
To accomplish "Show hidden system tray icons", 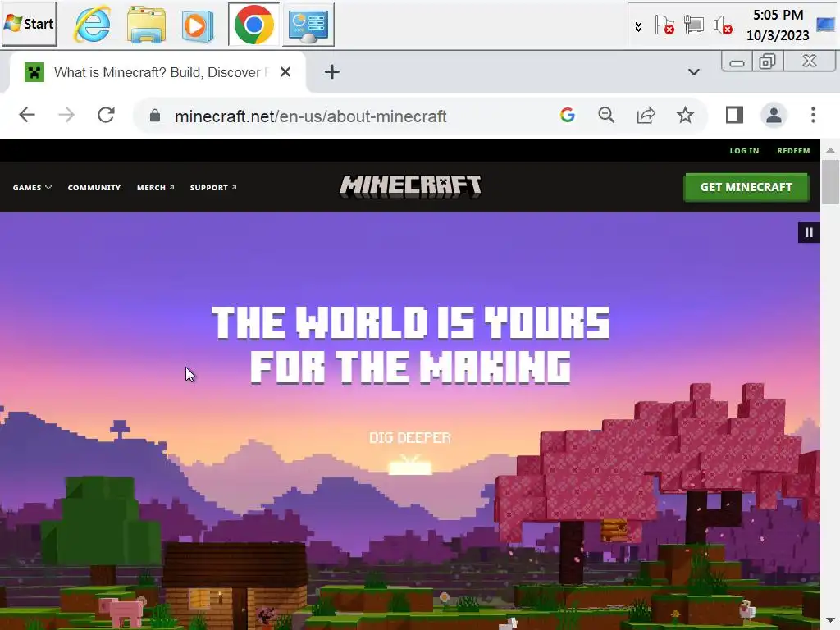I will 638,26.
